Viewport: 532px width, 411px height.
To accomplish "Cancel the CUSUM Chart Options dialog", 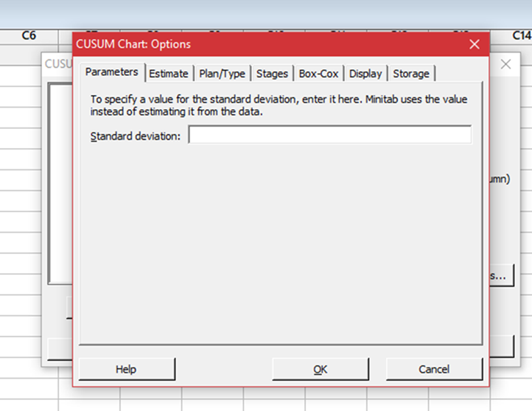I will 434,369.
